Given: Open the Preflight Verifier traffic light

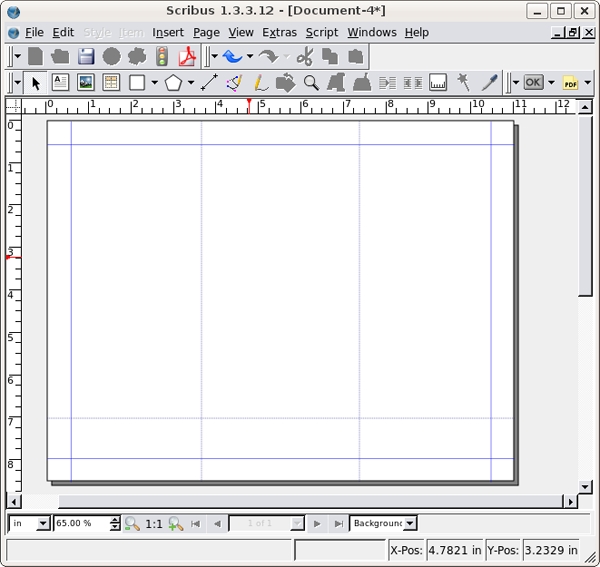Looking at the screenshot, I should (x=161, y=57).
